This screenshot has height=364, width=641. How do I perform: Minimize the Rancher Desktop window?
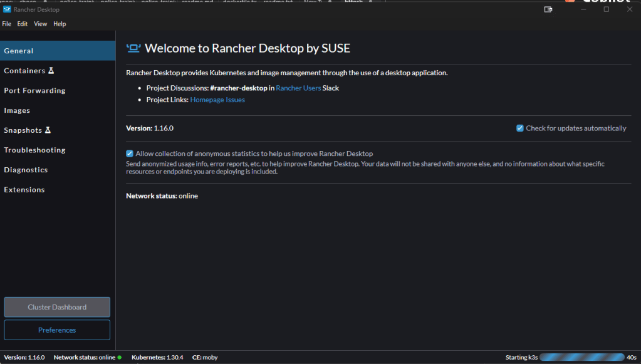coord(583,9)
